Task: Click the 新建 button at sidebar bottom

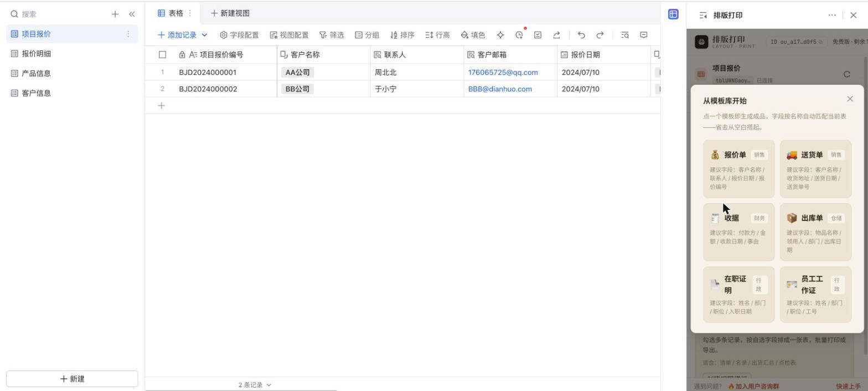Action: pyautogui.click(x=72, y=379)
